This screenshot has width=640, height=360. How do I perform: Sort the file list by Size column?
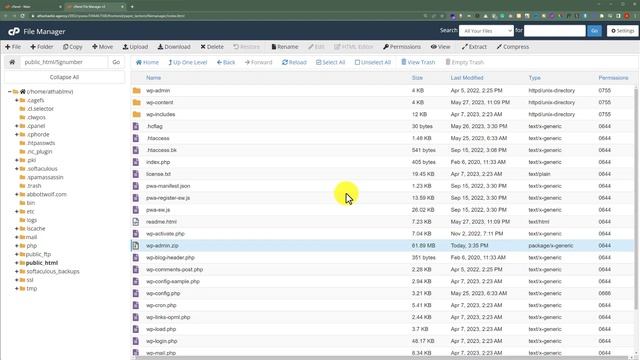[x=417, y=78]
